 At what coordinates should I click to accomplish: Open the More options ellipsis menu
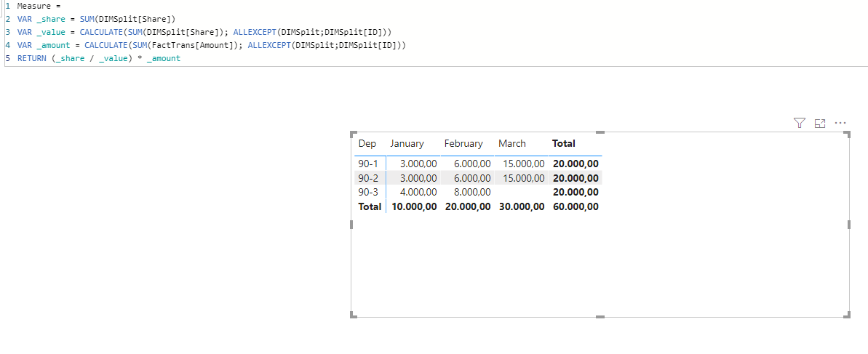pyautogui.click(x=840, y=123)
